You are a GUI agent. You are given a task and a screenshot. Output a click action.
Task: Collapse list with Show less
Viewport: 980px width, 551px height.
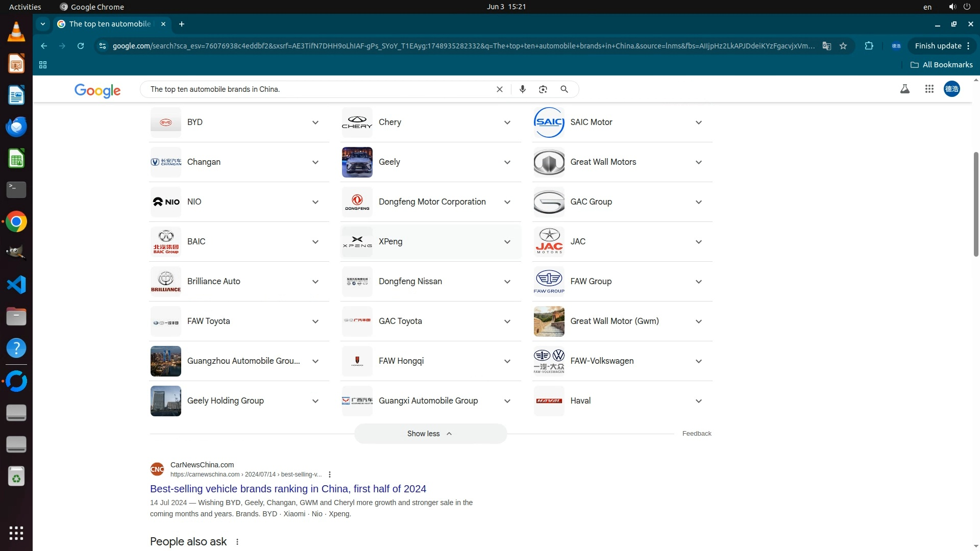(430, 434)
